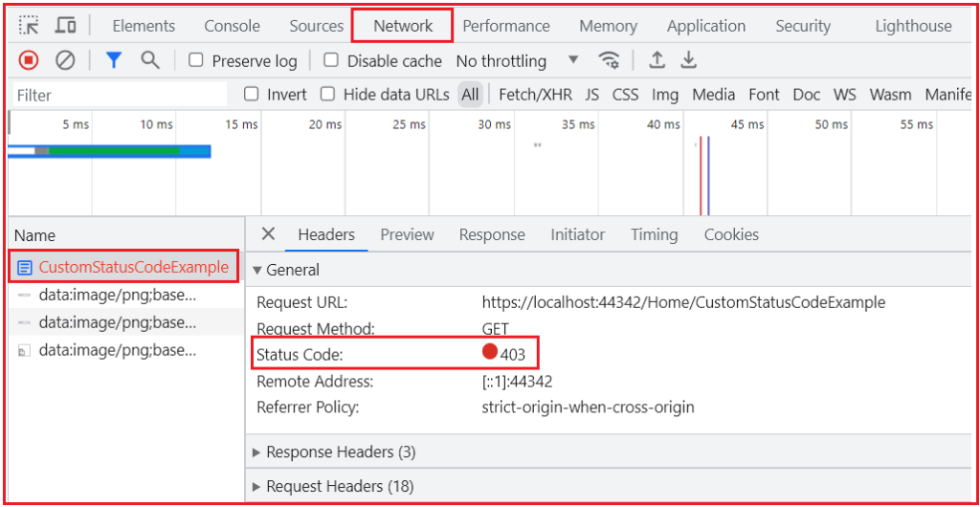
Task: Expand the Response Headers section
Action: (334, 452)
